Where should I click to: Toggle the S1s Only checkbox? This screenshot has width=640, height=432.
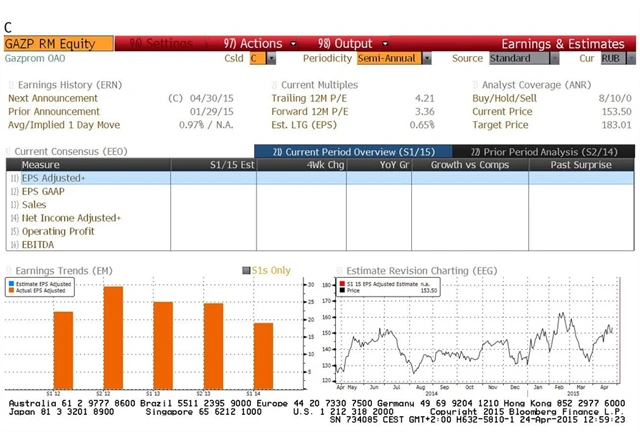tap(245, 270)
